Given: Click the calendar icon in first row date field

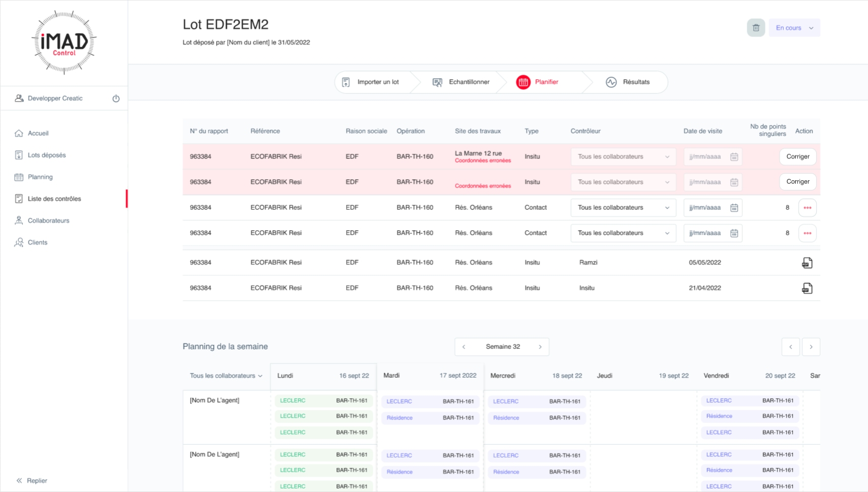Looking at the screenshot, I should (x=734, y=157).
